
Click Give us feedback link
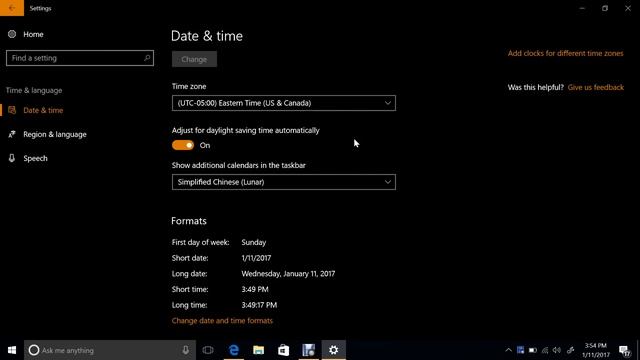(x=596, y=87)
